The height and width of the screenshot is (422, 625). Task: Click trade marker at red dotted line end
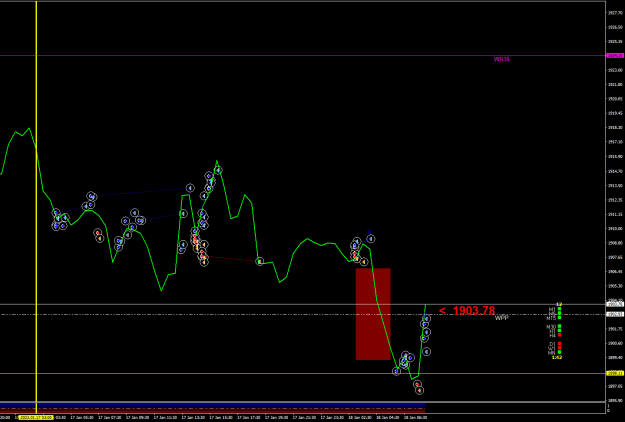259,261
